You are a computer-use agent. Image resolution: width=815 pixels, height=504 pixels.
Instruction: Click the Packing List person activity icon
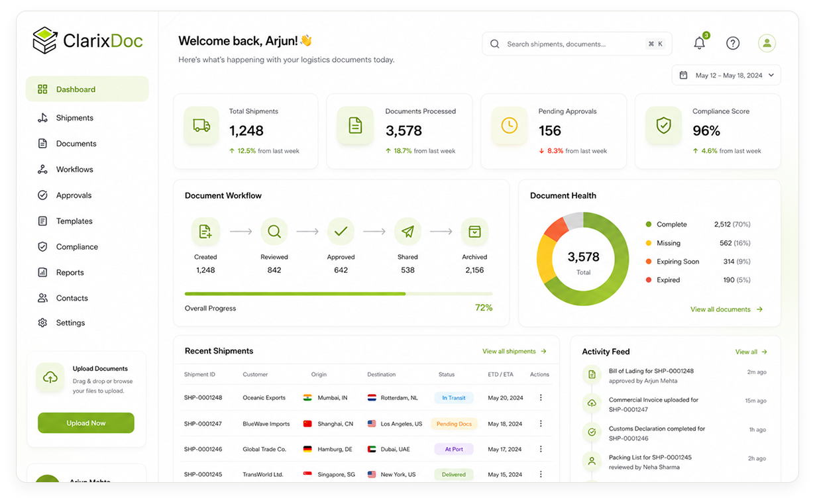point(592,461)
